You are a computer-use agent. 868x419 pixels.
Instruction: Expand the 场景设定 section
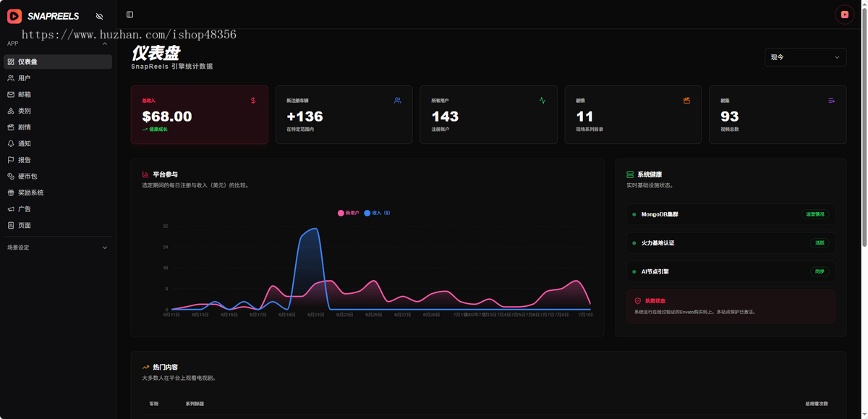coord(58,247)
